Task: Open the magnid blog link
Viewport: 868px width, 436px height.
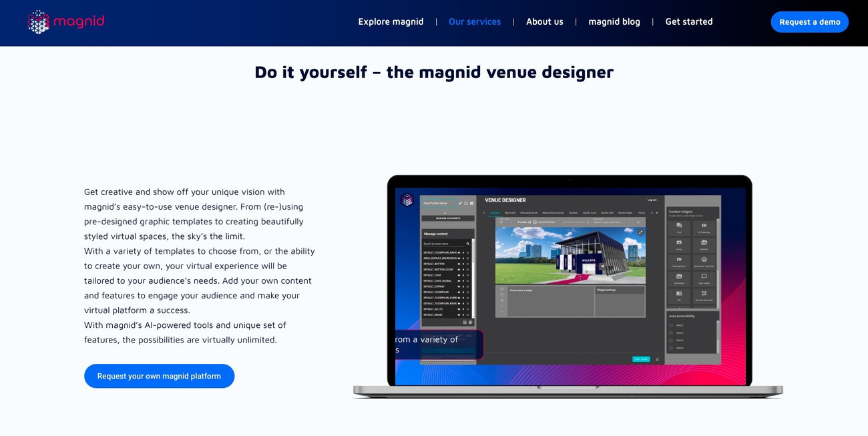Action: tap(614, 21)
